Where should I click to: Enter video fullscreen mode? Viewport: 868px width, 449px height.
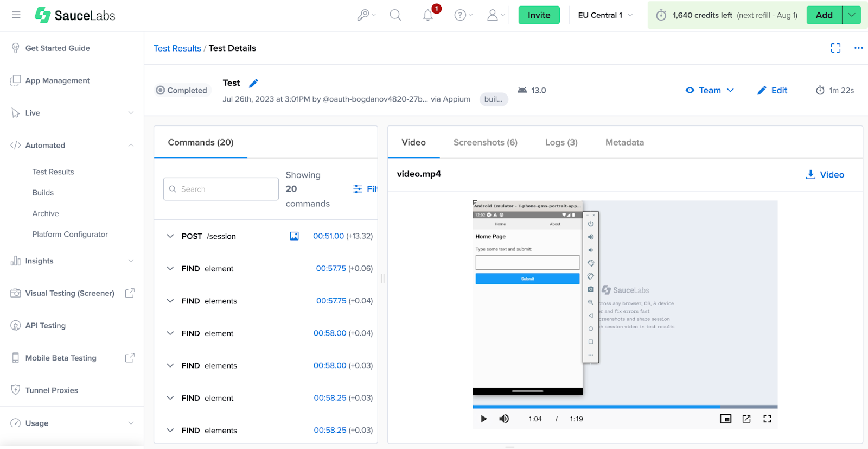767,419
